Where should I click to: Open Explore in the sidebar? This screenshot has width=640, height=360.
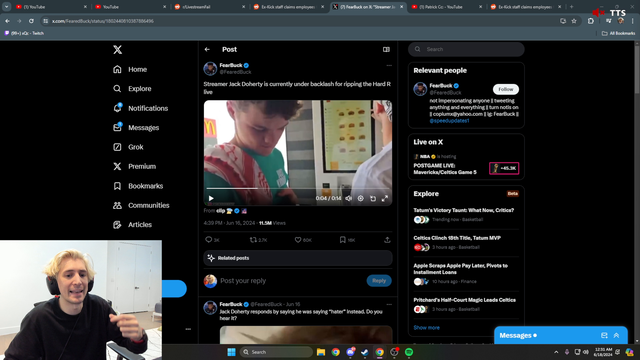pos(132,89)
